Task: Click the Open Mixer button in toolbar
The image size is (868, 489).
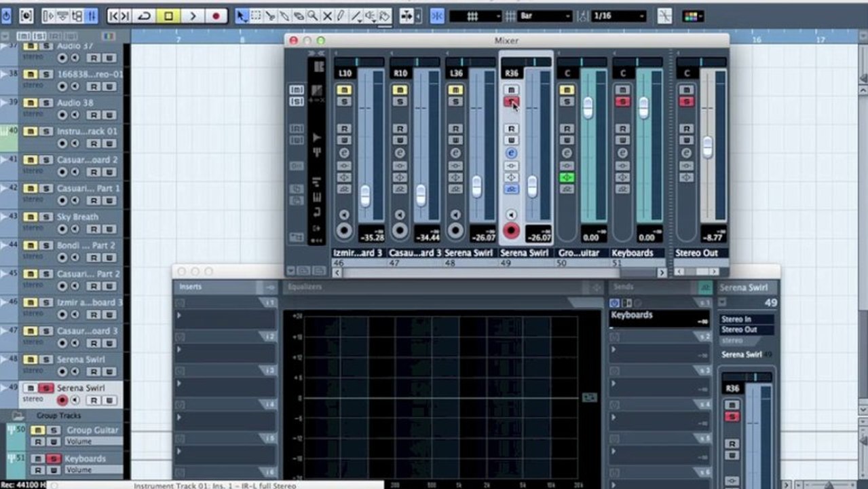Action: pyautogui.click(x=91, y=16)
